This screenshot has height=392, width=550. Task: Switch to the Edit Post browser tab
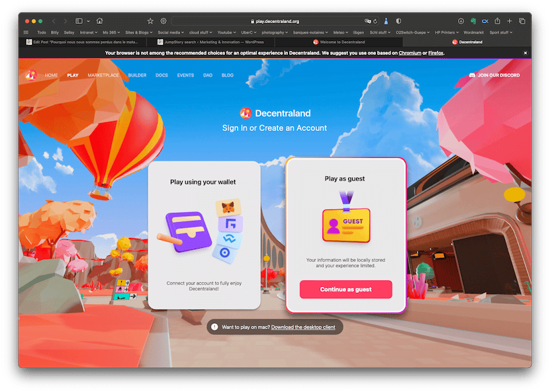[x=83, y=42]
